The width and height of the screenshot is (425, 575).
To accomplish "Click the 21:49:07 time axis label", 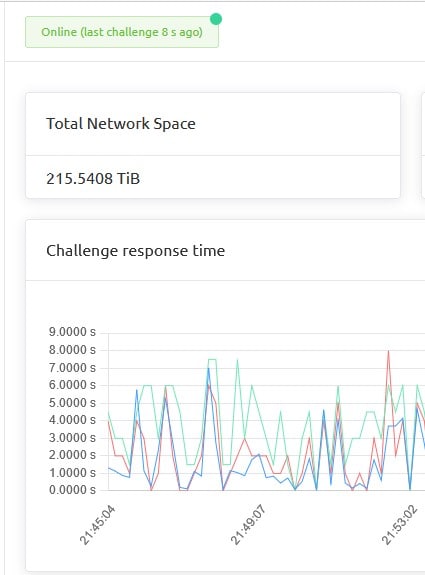I will pos(248,525).
